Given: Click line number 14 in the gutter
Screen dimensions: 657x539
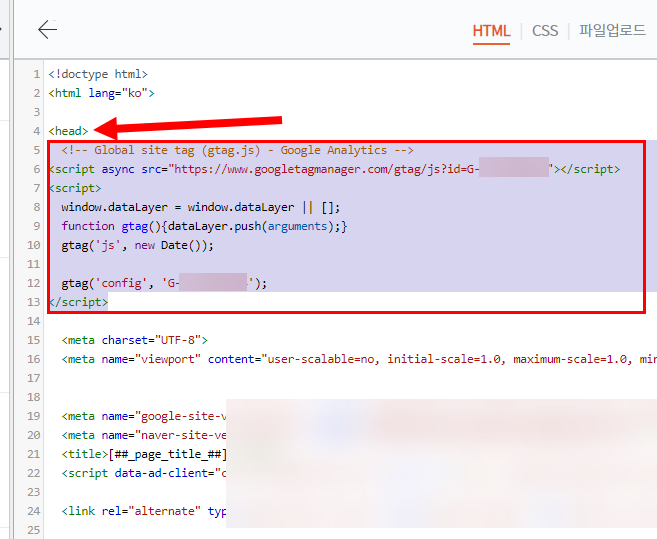Looking at the screenshot, I should pyautogui.click(x=34, y=321).
